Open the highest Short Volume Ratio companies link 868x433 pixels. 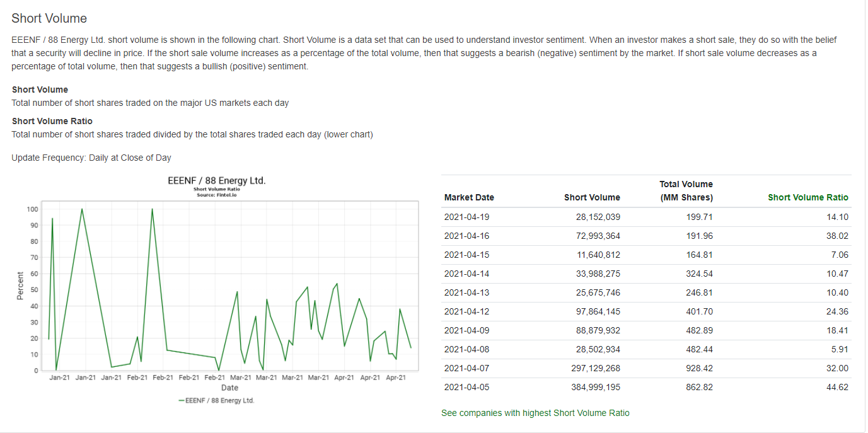pos(535,413)
